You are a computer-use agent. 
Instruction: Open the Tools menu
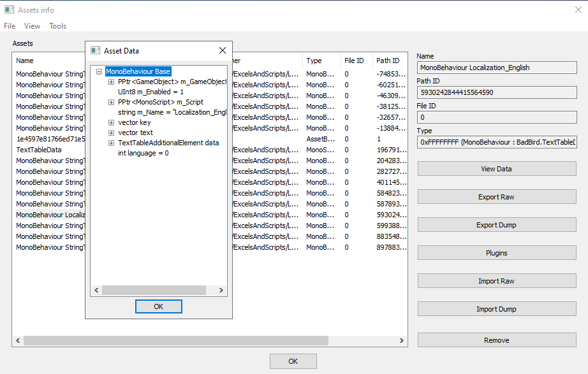point(57,25)
